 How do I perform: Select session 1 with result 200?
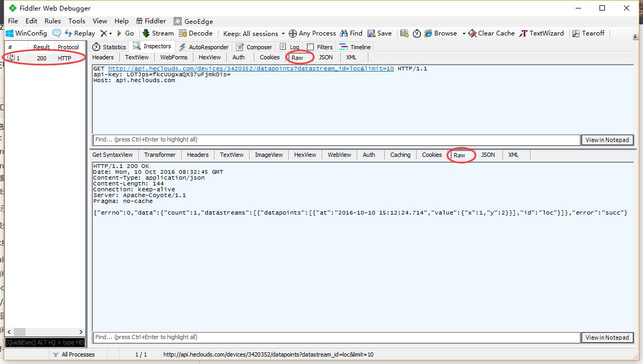45,58
